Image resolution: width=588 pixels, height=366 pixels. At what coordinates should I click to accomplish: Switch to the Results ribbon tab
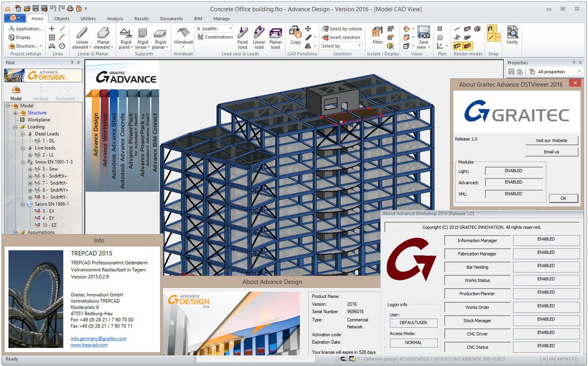(x=142, y=19)
